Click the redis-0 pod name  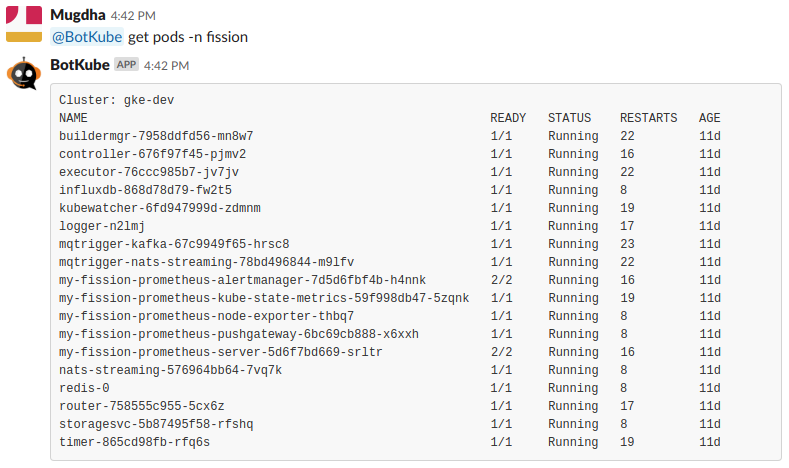pos(84,388)
